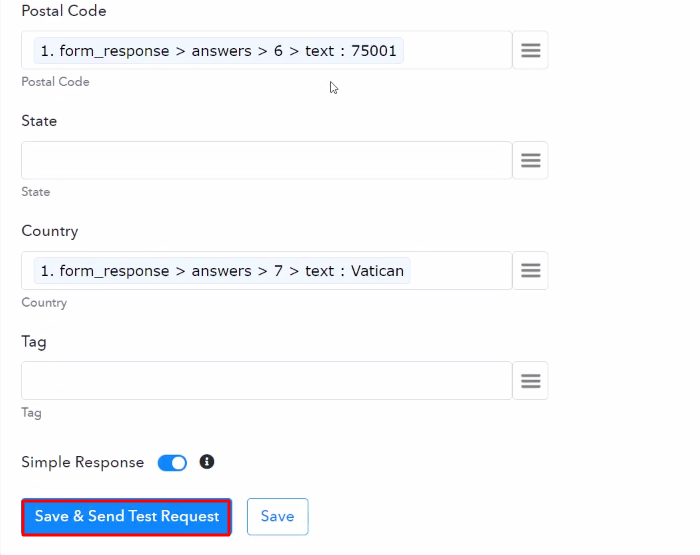
Task: Click the State heading above the field
Action: click(39, 121)
